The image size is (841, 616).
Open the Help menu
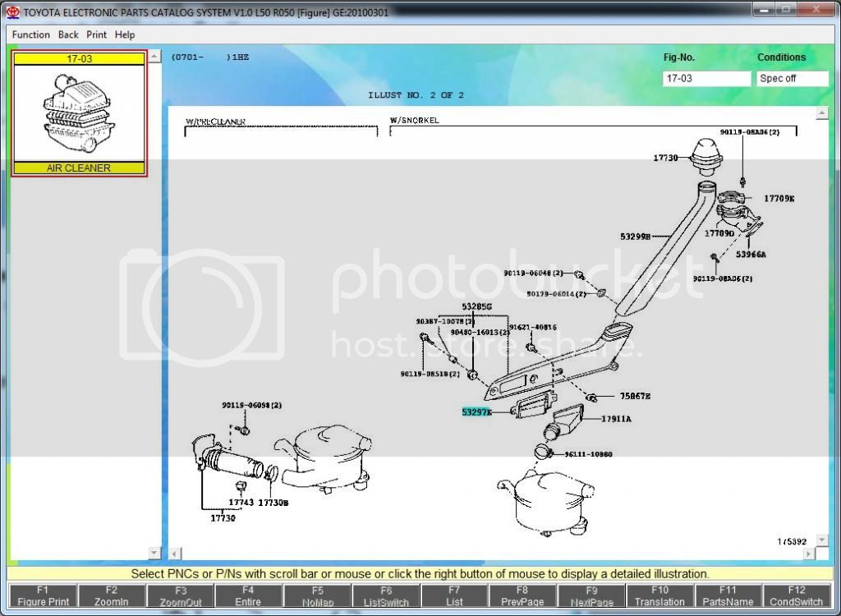click(x=125, y=34)
